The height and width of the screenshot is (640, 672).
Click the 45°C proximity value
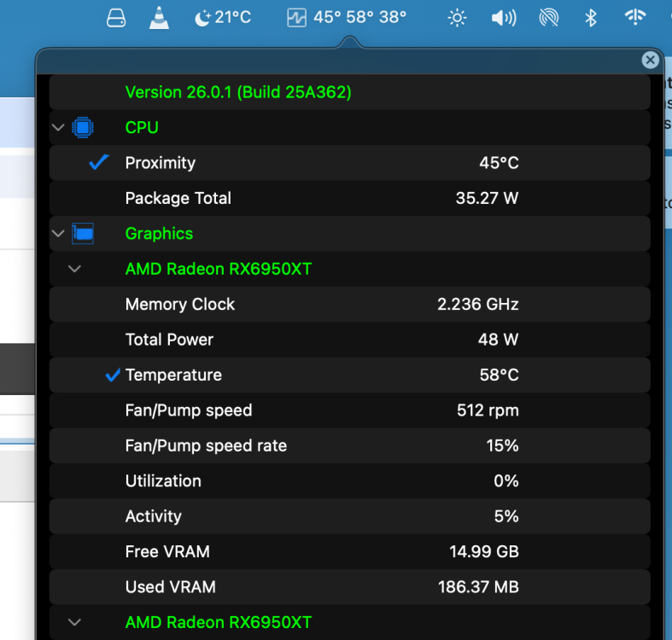[x=499, y=163]
